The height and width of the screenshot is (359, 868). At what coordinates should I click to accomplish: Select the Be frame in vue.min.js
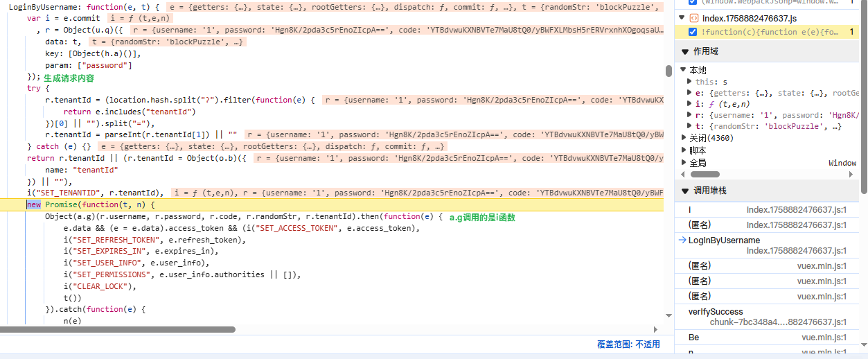click(693, 337)
